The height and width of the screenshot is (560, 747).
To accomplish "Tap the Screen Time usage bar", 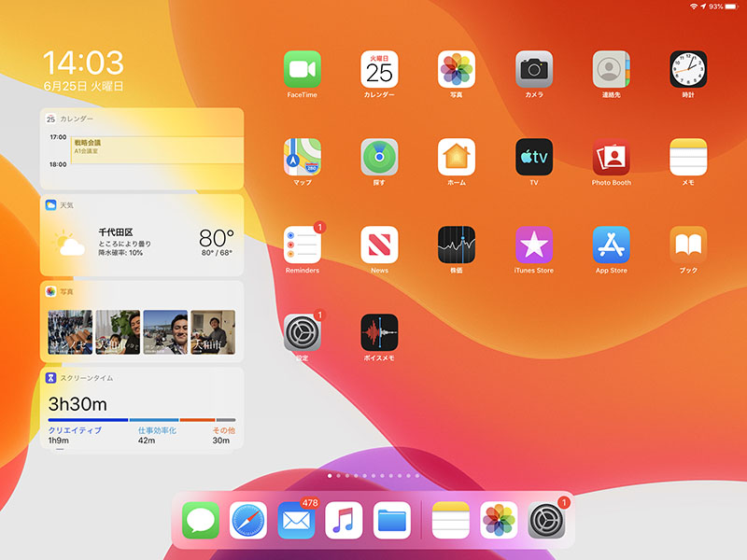I will click(x=142, y=420).
